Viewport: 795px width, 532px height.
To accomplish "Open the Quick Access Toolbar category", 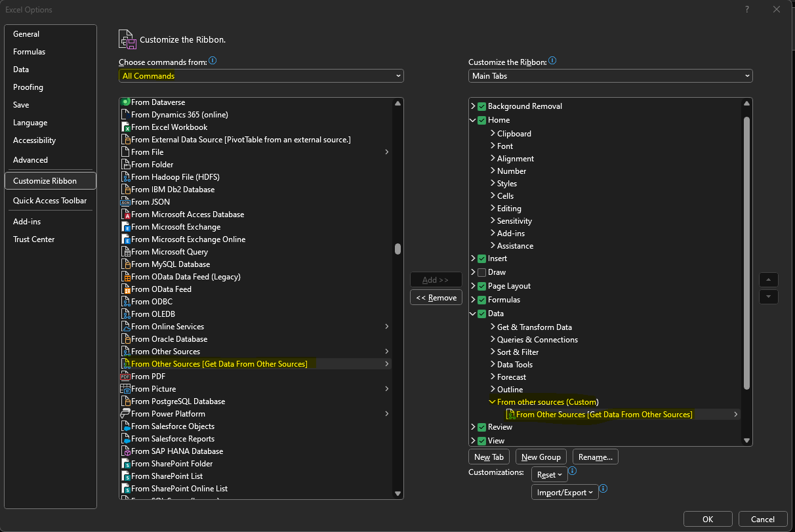I will [x=50, y=201].
